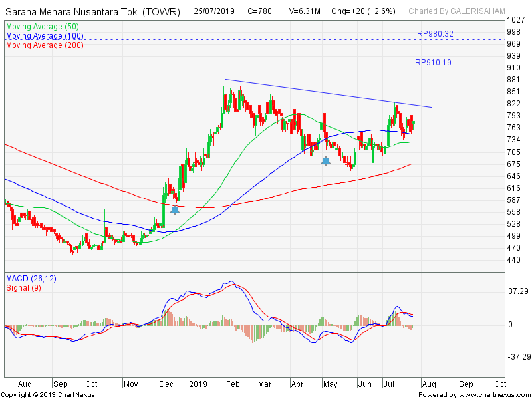
Task: Click the stock title Sarana Menara Nusantara Tbk. (TOWR)
Action: tap(92, 12)
